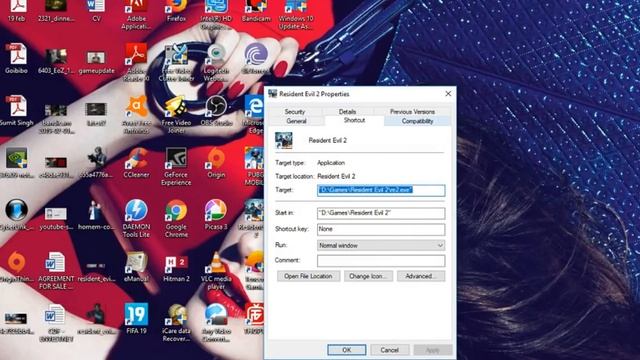Select the Picasa 3 shortcut
This screenshot has height=360, width=640.
coord(216,215)
